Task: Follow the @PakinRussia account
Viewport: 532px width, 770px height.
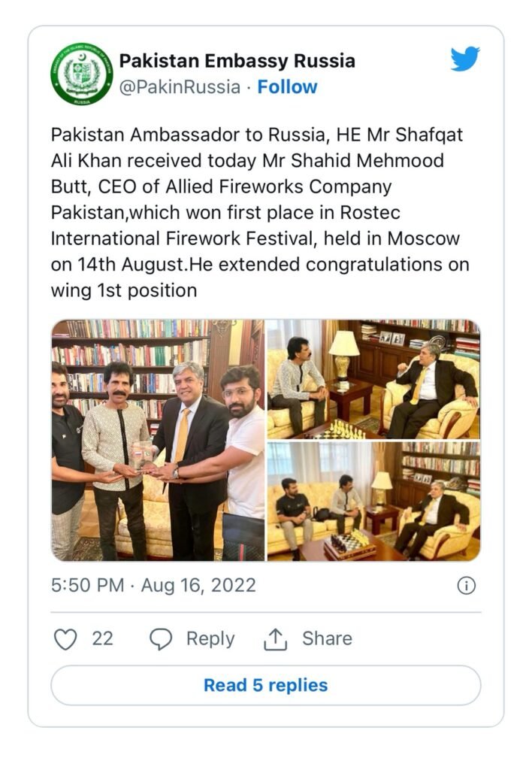Action: click(x=287, y=87)
